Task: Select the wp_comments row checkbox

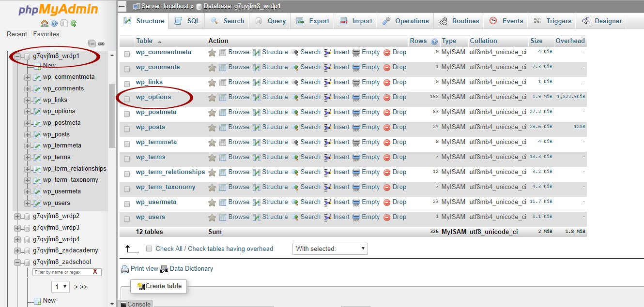Action: point(127,69)
